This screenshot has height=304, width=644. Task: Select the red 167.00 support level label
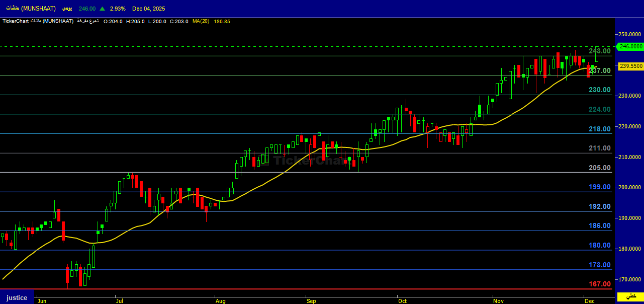point(600,284)
